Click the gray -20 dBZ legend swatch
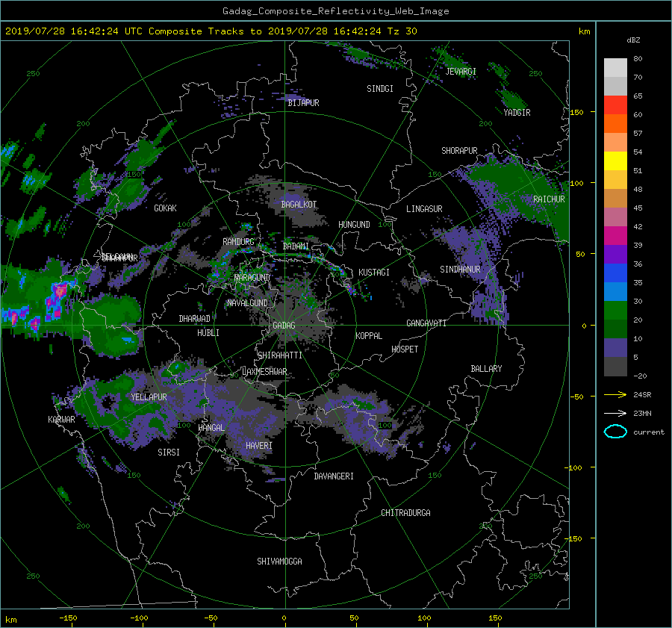This screenshot has width=672, height=628. coord(615,366)
